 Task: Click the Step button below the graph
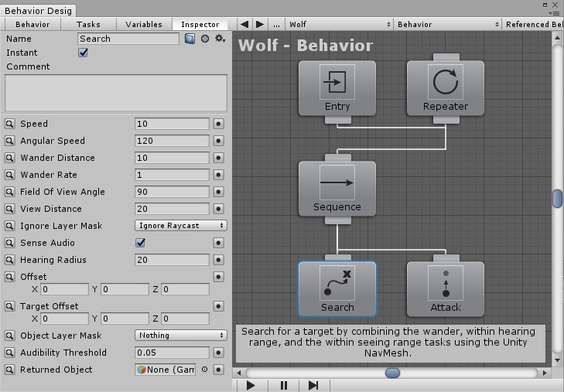313,386
